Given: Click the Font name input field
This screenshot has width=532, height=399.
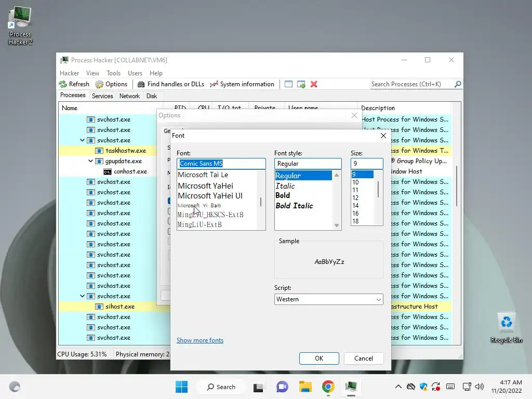Looking at the screenshot, I should point(221,164).
